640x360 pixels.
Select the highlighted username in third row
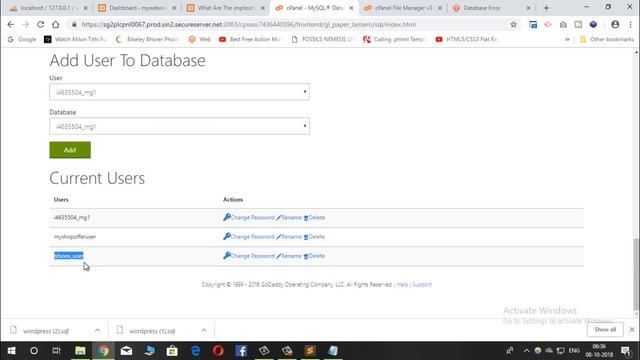pyautogui.click(x=69, y=256)
